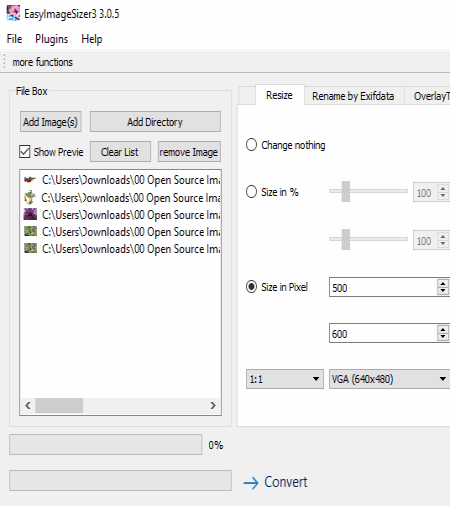The image size is (450, 506).
Task: Switch to Rename by Exifdata tab
Action: (353, 96)
